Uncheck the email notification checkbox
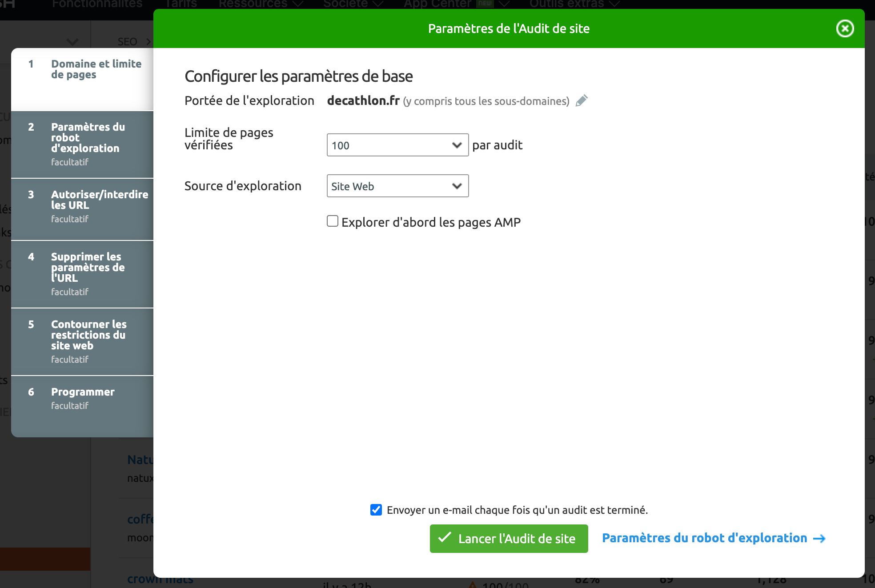Viewport: 875px width, 588px height. point(376,510)
